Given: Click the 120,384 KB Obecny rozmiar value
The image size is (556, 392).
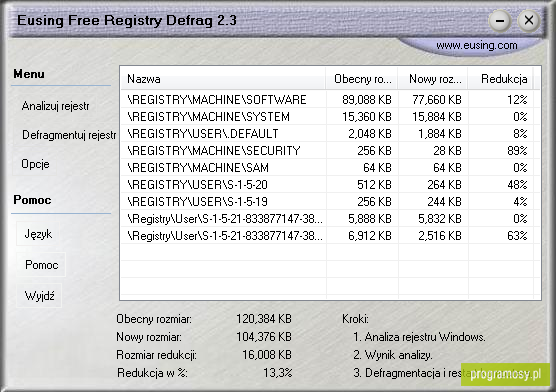Looking at the screenshot, I should point(264,319).
